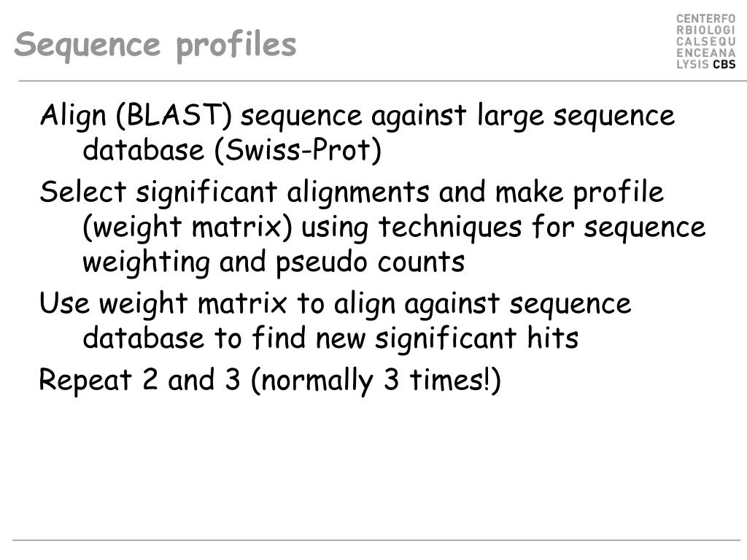Click the CBS logo in the corner
Viewport: 747px width, 560px height.
pos(706,42)
